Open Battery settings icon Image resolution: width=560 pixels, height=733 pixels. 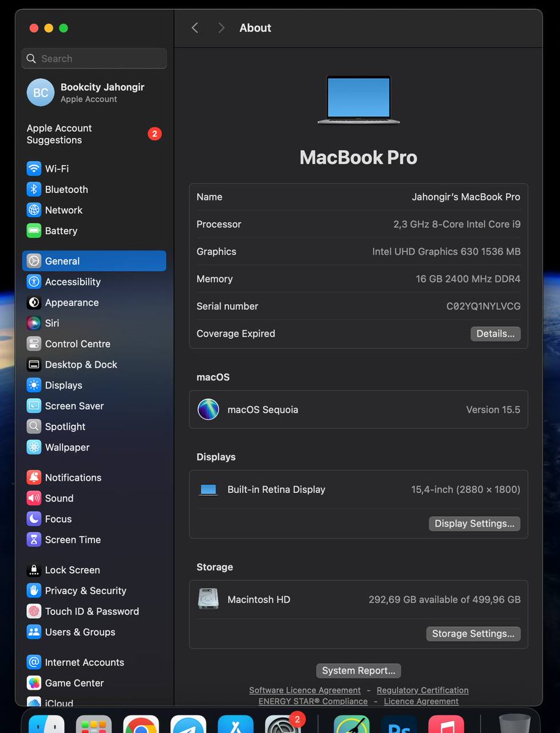[x=34, y=231]
